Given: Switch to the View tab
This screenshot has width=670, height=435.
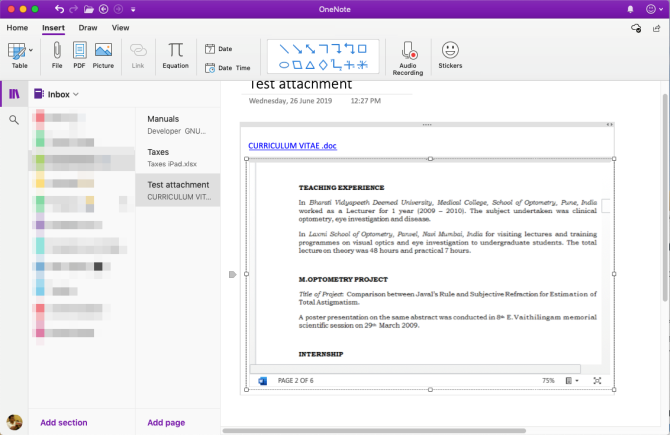Looking at the screenshot, I should (121, 28).
